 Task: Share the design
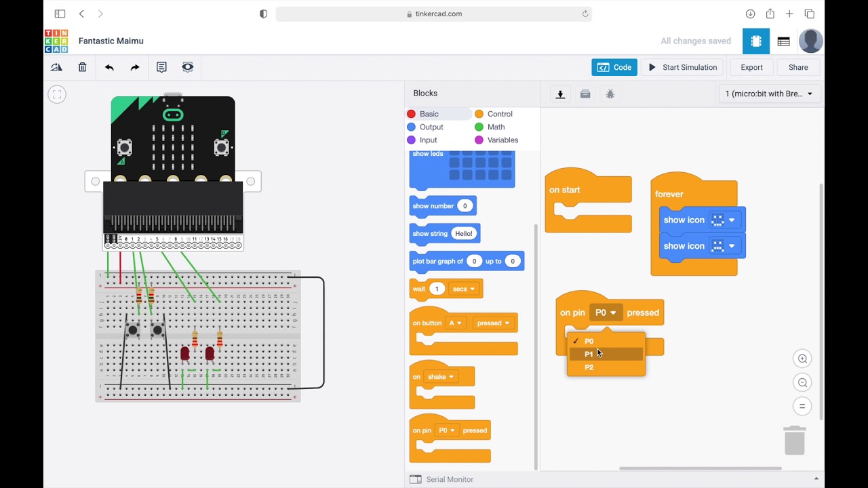tap(798, 67)
